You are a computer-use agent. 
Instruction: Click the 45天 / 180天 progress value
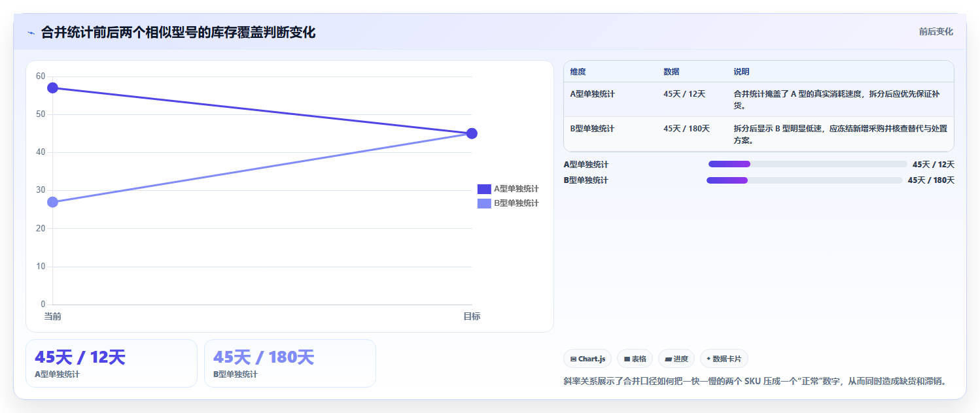click(931, 180)
